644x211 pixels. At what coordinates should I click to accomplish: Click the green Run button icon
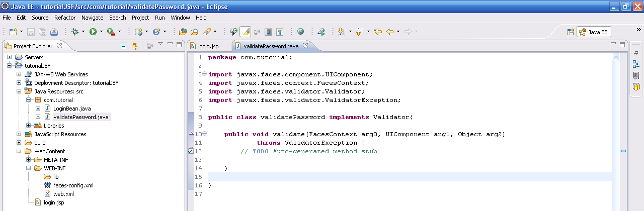(93, 32)
